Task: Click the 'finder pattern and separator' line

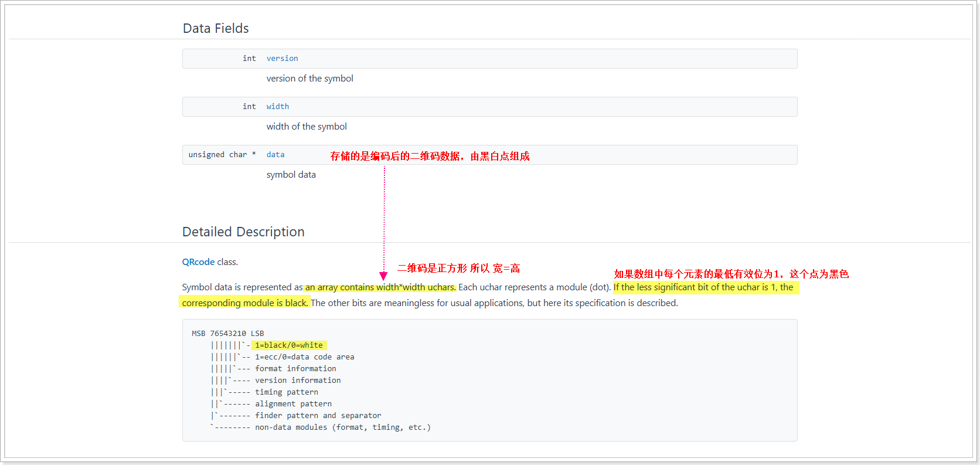Action: point(318,416)
